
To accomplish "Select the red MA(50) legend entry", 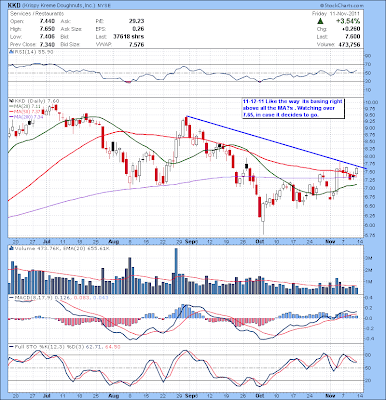I will pyautogui.click(x=23, y=112).
